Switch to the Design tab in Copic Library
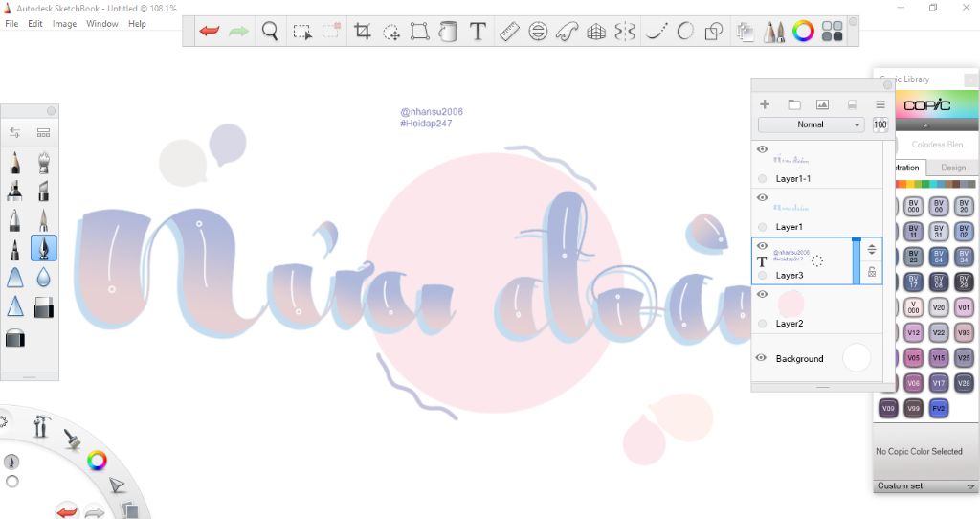This screenshot has width=980, height=519. click(x=952, y=168)
